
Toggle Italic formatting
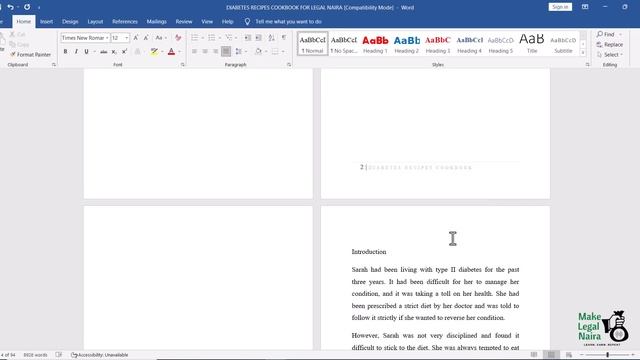click(76, 51)
